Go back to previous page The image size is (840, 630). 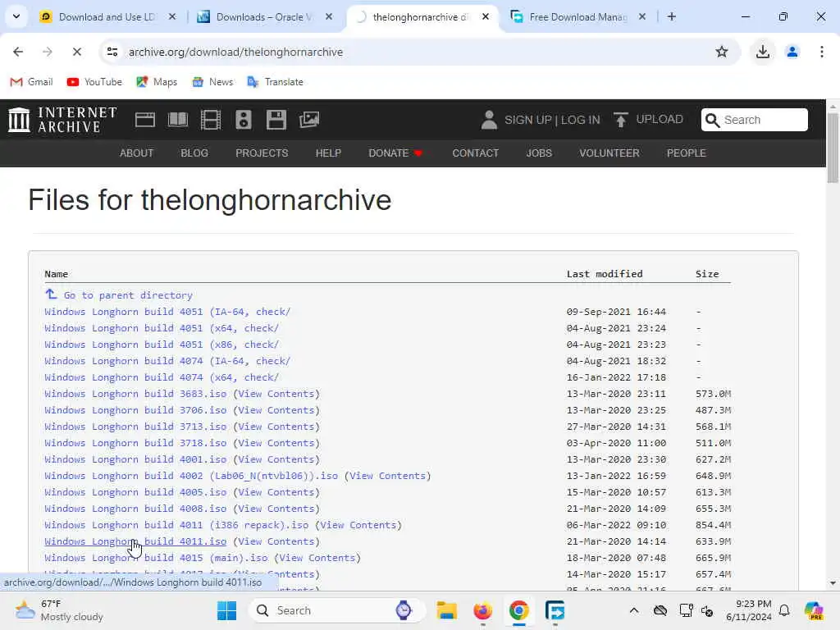click(x=18, y=52)
